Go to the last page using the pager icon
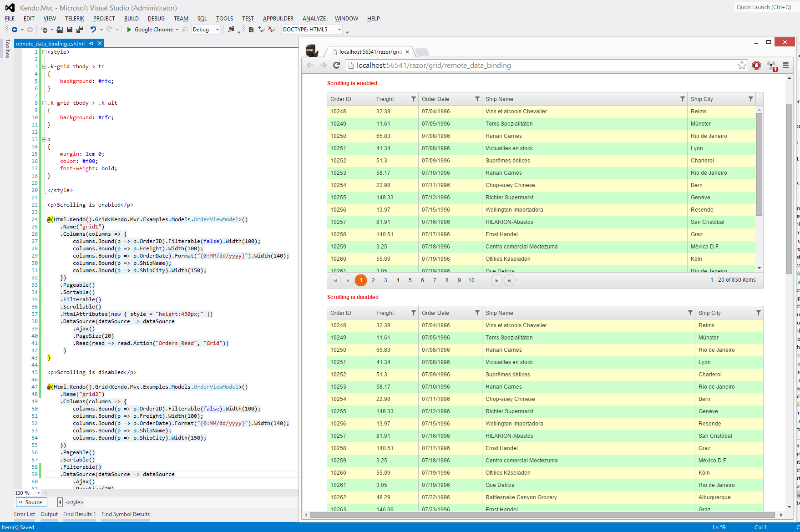The width and height of the screenshot is (800, 532). [x=510, y=280]
